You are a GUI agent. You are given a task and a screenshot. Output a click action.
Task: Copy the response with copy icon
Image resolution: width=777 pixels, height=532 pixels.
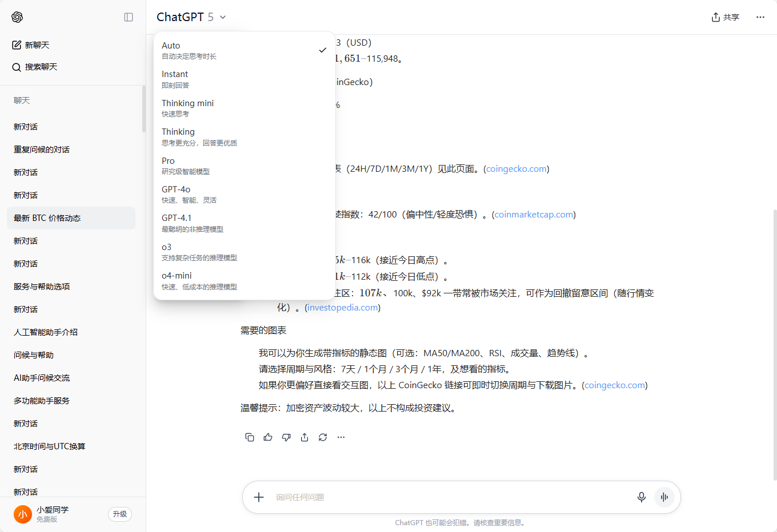[x=250, y=437]
